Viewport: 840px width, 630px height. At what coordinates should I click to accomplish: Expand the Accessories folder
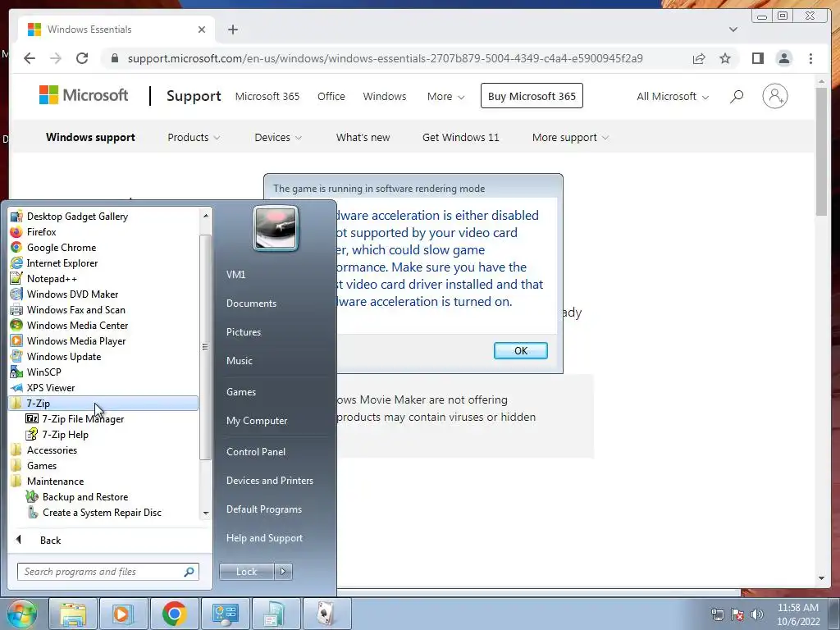[x=52, y=450]
